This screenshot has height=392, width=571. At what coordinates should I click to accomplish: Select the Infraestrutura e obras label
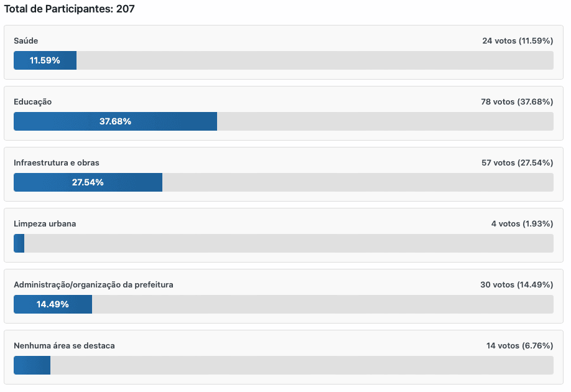point(57,162)
